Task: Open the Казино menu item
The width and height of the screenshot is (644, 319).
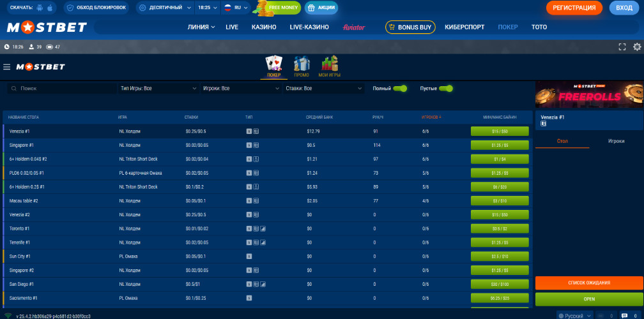Action: 264,27
